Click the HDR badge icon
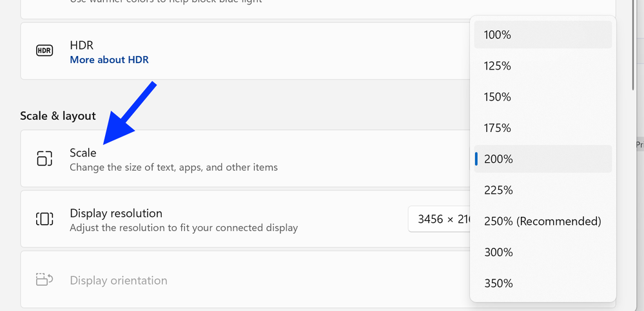The image size is (644, 311). coord(44,51)
